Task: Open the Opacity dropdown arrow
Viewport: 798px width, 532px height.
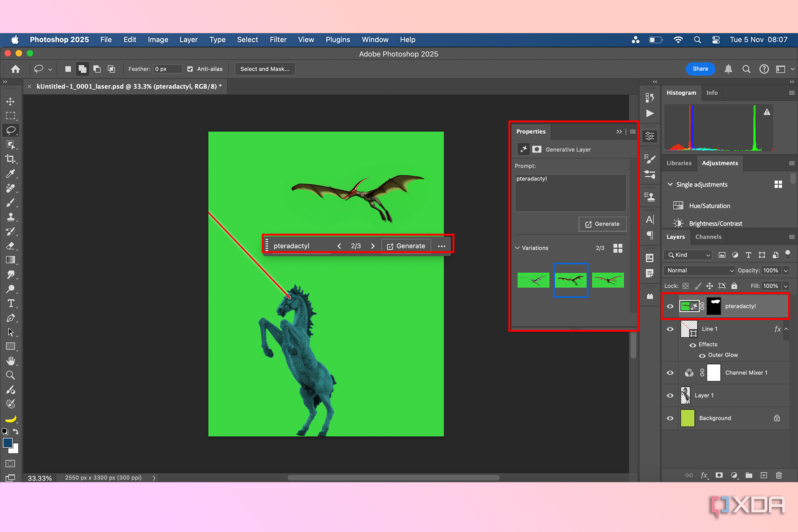Action: [786, 271]
